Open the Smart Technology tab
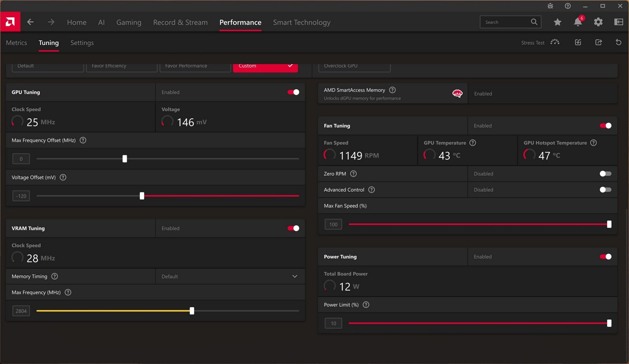This screenshot has height=364, width=629. (302, 22)
